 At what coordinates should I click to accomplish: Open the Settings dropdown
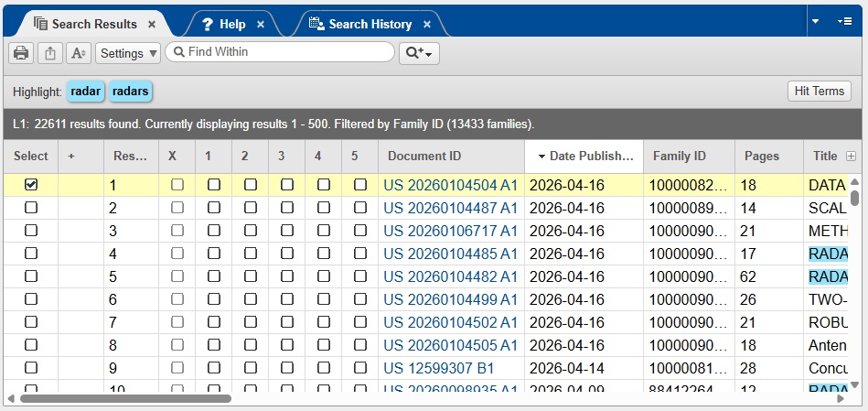click(128, 53)
